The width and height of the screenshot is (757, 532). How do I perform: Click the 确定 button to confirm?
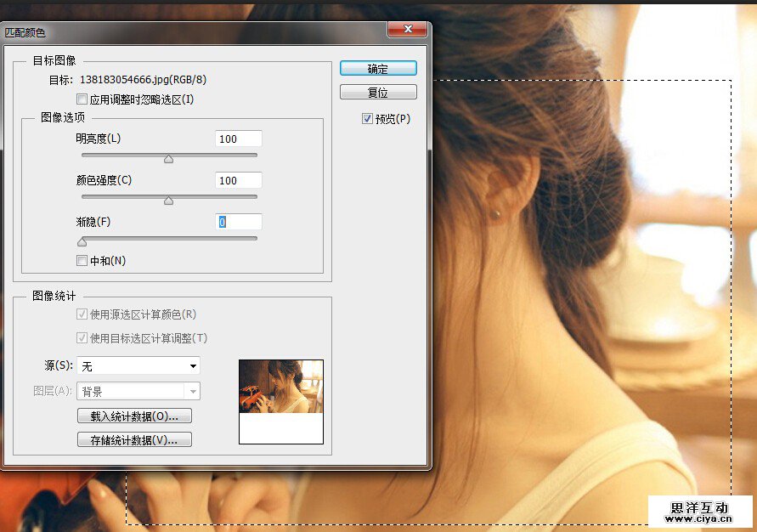[378, 68]
